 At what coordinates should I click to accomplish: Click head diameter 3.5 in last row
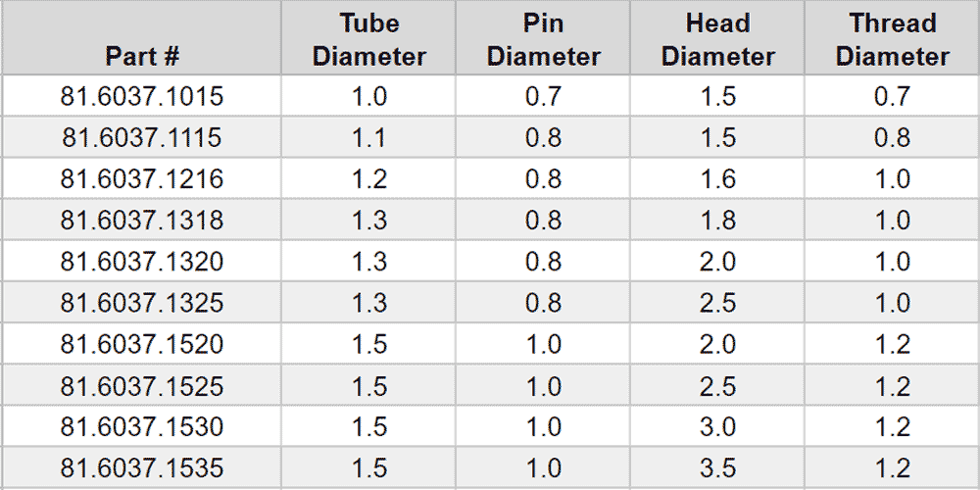(717, 466)
